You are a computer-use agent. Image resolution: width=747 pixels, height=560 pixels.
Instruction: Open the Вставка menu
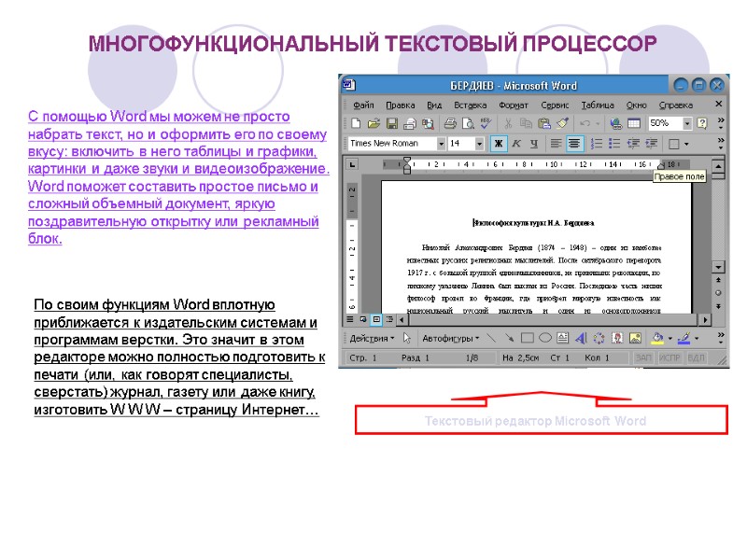pyautogui.click(x=471, y=105)
